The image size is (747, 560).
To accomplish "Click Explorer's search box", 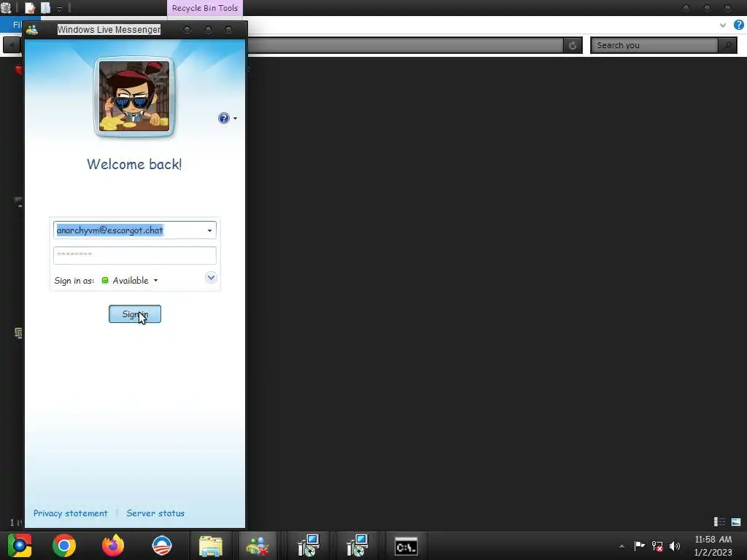I will click(x=654, y=45).
